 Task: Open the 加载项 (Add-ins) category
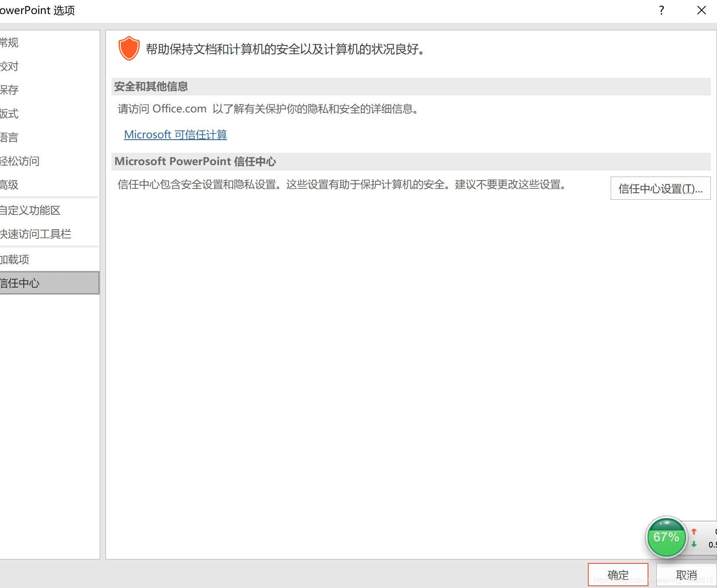click(x=49, y=260)
